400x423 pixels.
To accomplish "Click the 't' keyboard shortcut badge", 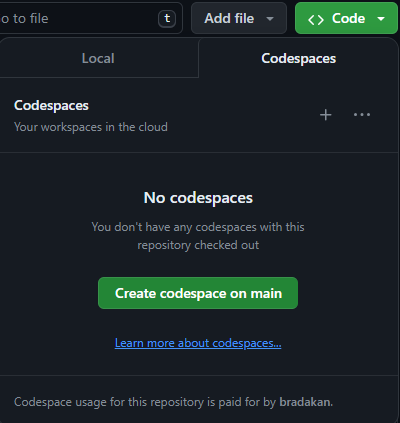I will (167, 19).
